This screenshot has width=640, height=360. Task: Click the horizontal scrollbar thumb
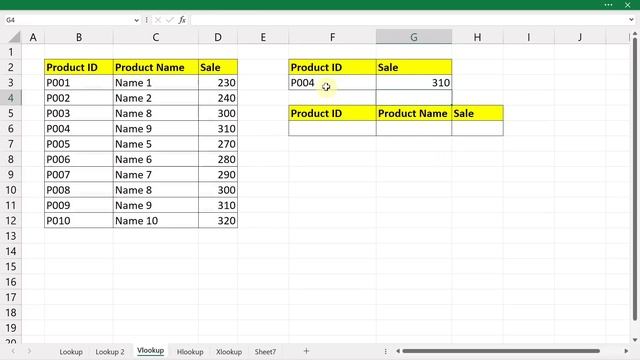click(x=501, y=351)
